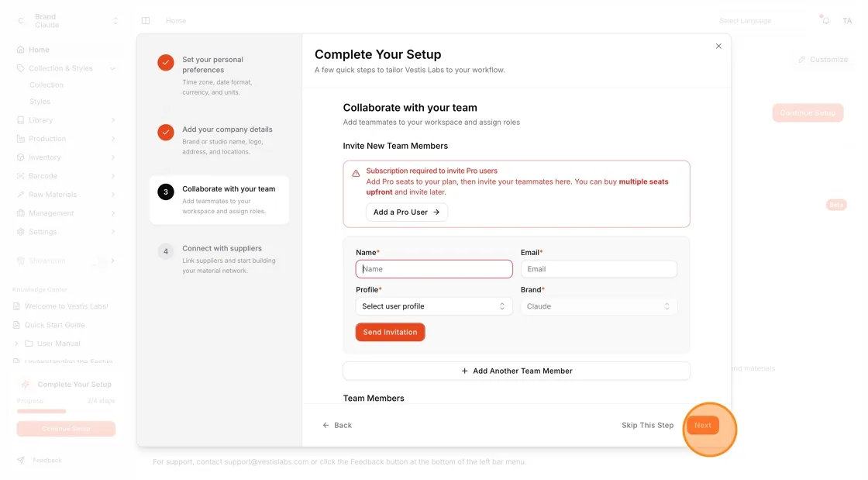
Task: Click the Settings gear icon in sidebar
Action: [20, 232]
